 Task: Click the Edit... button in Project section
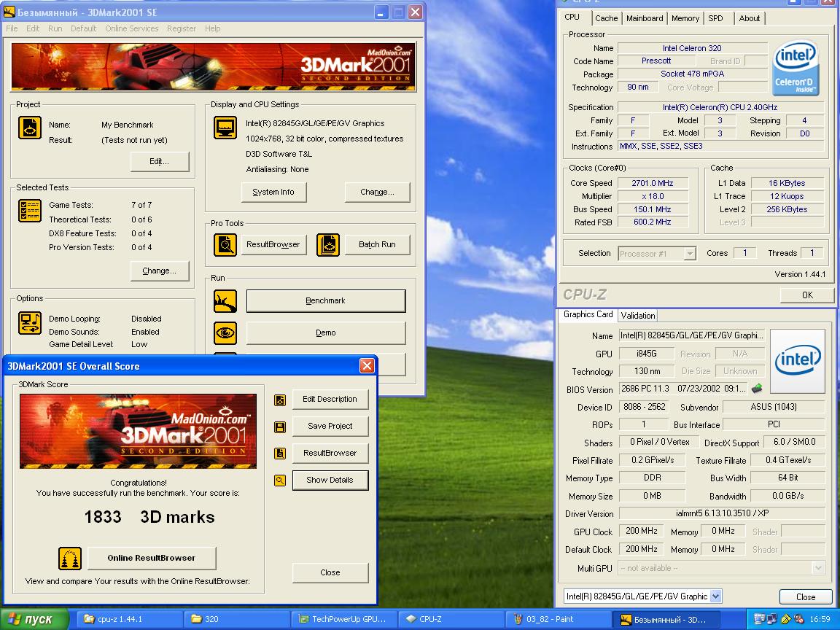point(160,161)
